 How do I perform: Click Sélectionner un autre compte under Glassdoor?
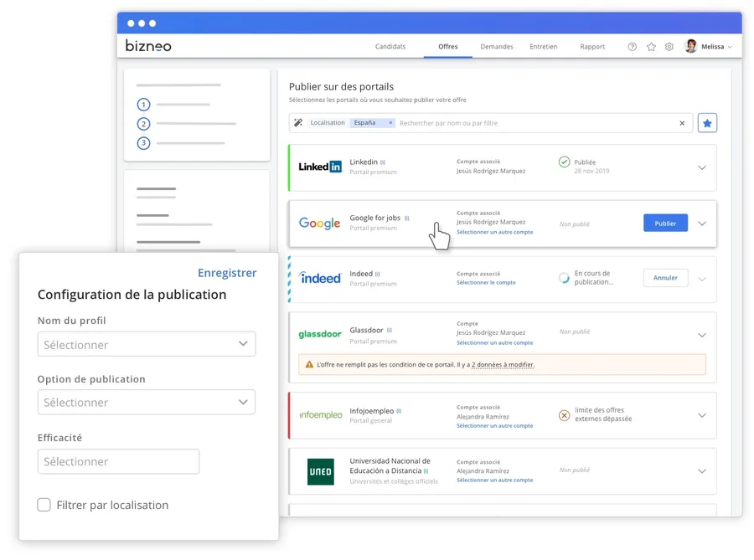coord(495,343)
